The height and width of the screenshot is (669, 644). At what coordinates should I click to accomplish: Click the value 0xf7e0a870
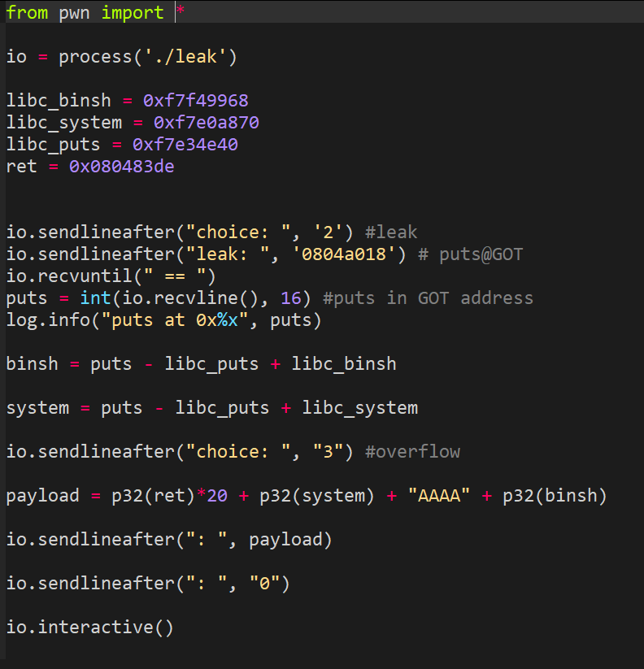click(207, 123)
